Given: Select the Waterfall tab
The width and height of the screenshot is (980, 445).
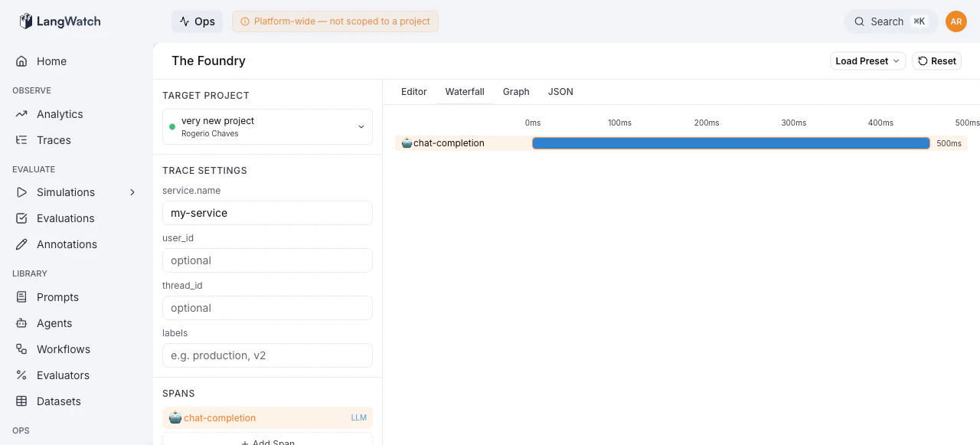Looking at the screenshot, I should 465,92.
